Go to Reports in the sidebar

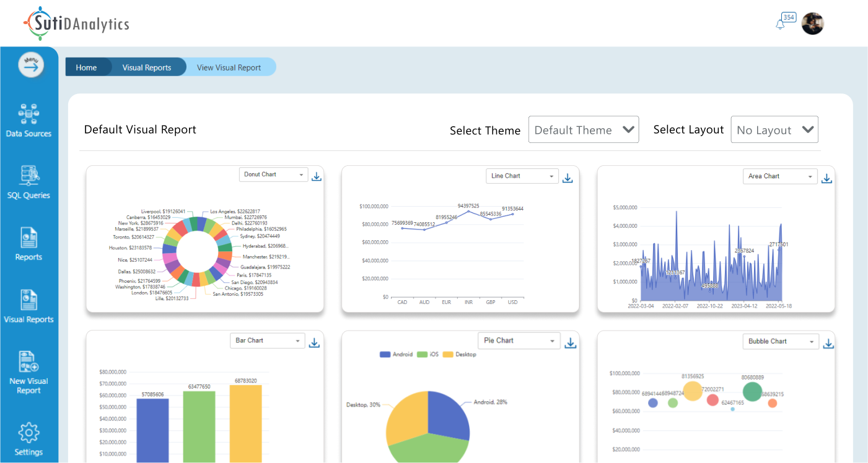28,244
